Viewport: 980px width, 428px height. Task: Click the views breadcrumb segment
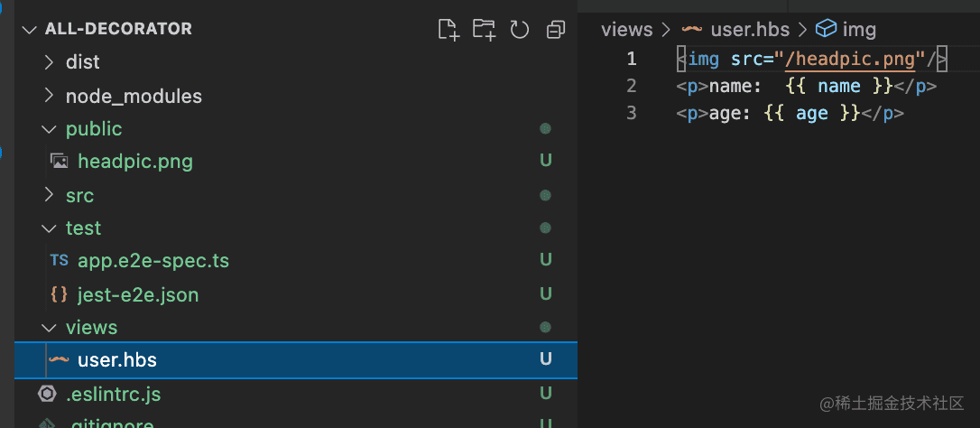(626, 30)
